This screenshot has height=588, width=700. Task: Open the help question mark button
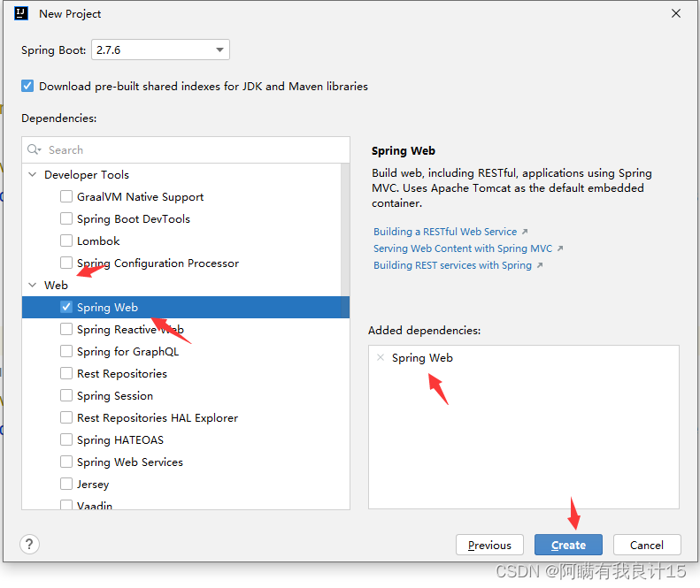[x=29, y=544]
